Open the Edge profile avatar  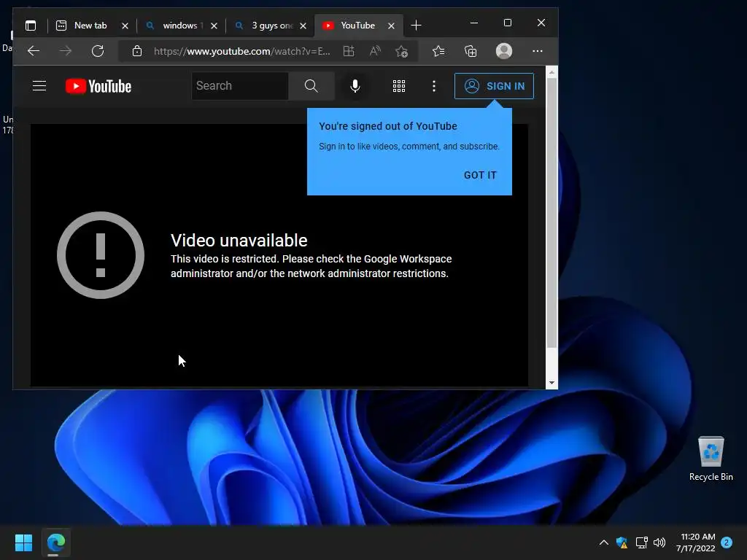(504, 51)
